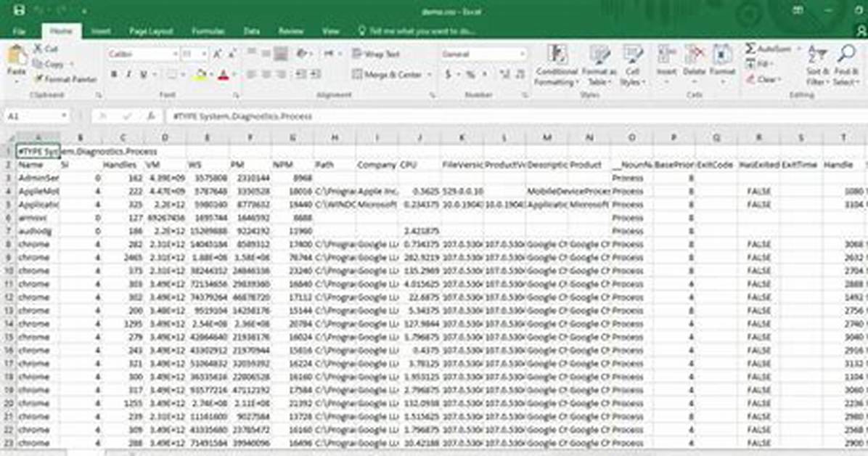The height and width of the screenshot is (456, 868).
Task: Click the Select All corner triangle
Action: (x=9, y=137)
